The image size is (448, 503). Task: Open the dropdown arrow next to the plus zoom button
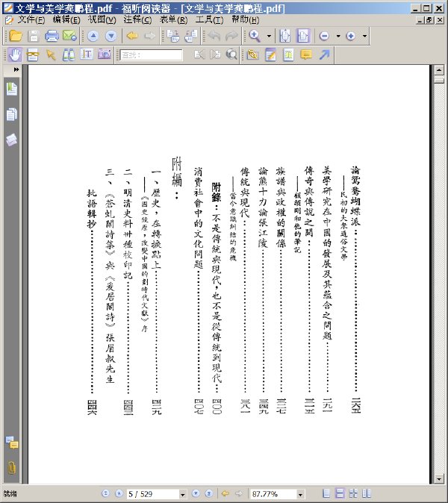tap(364, 36)
